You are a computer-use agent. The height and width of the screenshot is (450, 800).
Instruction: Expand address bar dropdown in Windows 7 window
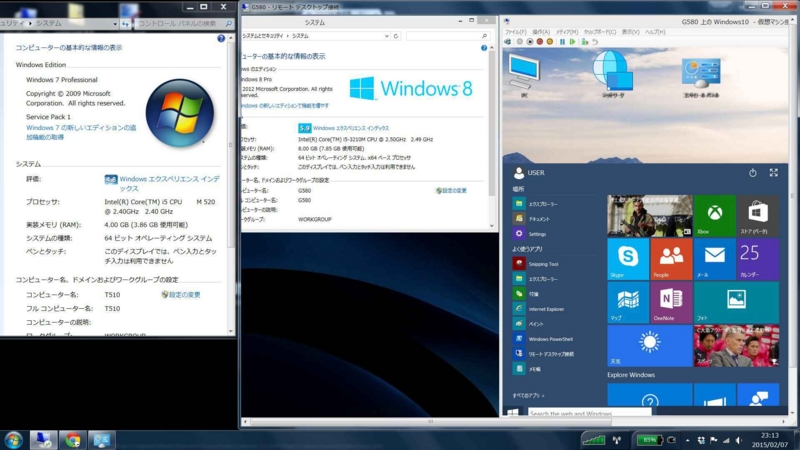(115, 23)
